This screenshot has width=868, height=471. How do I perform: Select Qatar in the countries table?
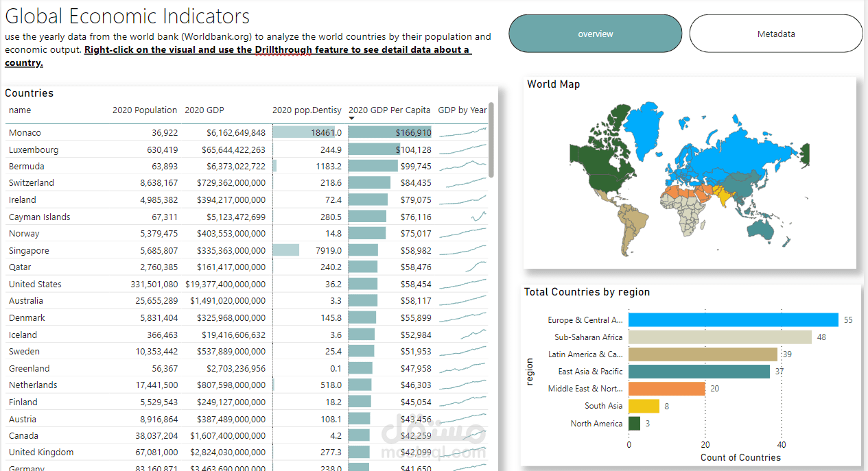pyautogui.click(x=20, y=267)
